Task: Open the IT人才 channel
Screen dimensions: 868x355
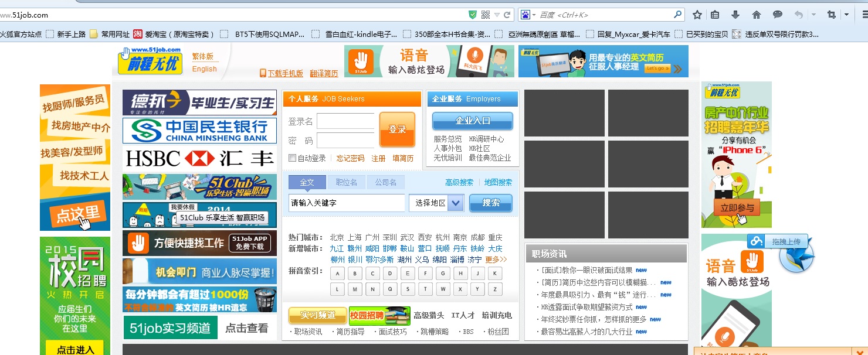Action: click(463, 315)
